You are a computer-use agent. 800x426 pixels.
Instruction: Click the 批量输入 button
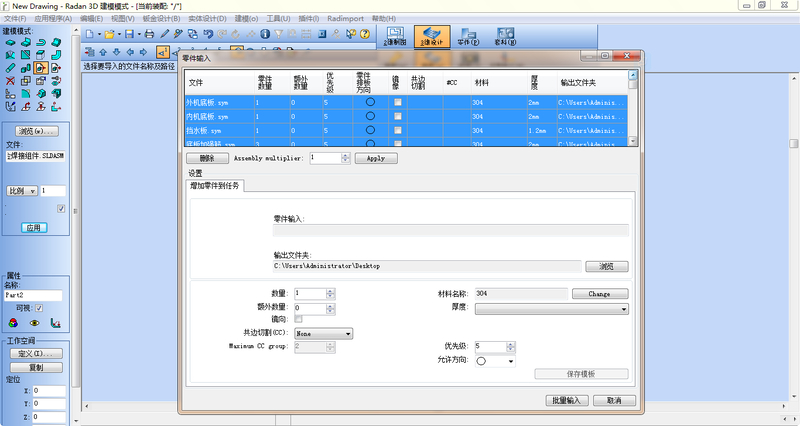[x=562, y=400]
